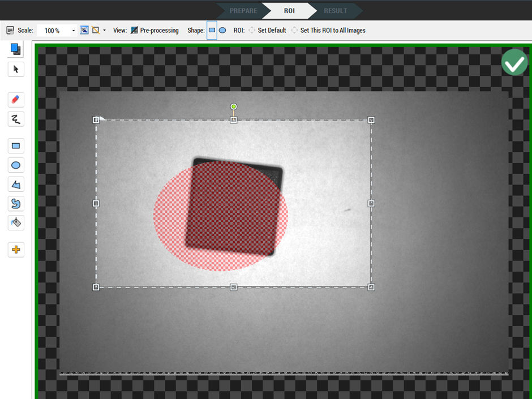
Task: Select the arrow pointer tool
Action: click(x=16, y=69)
